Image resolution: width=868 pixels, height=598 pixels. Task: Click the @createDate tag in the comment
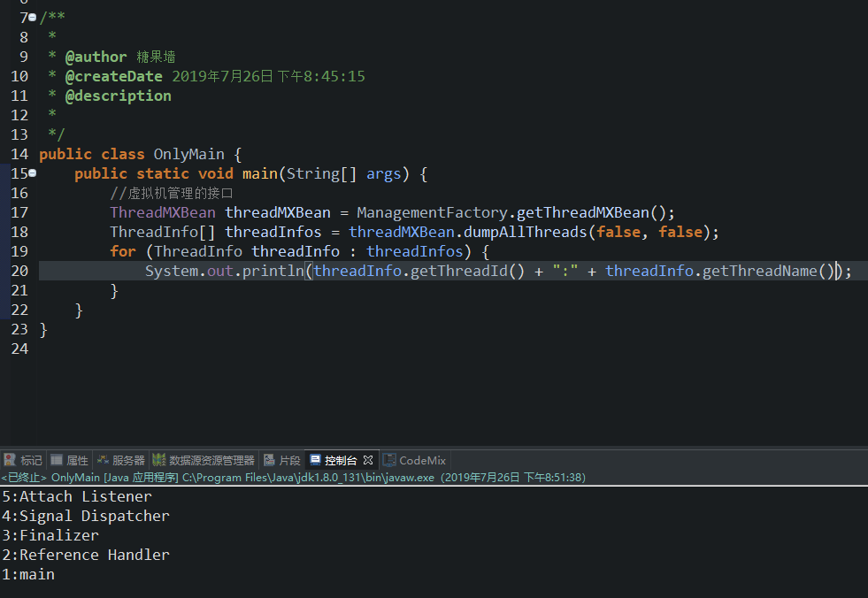coord(113,76)
